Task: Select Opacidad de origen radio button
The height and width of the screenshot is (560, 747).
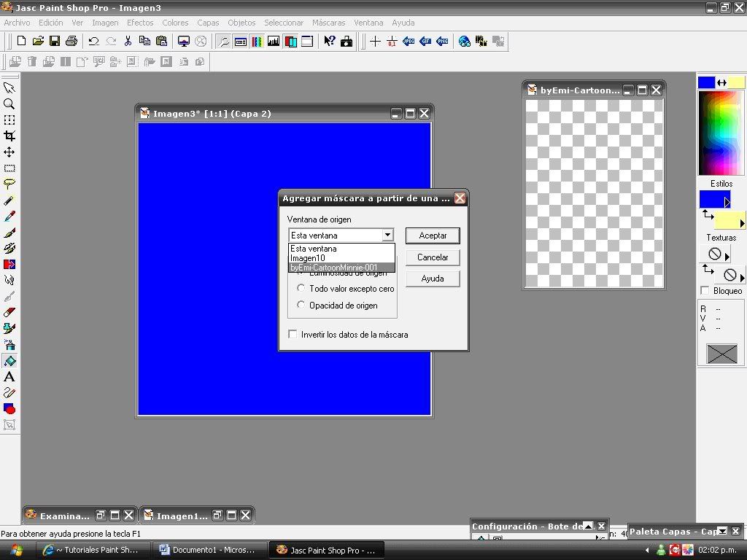Action: 301,306
